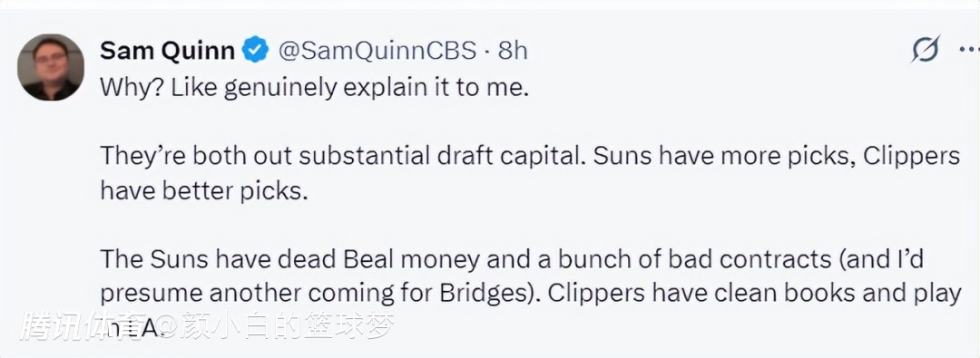Click 'presume another coming' text
980x358 pixels.
click(250, 293)
